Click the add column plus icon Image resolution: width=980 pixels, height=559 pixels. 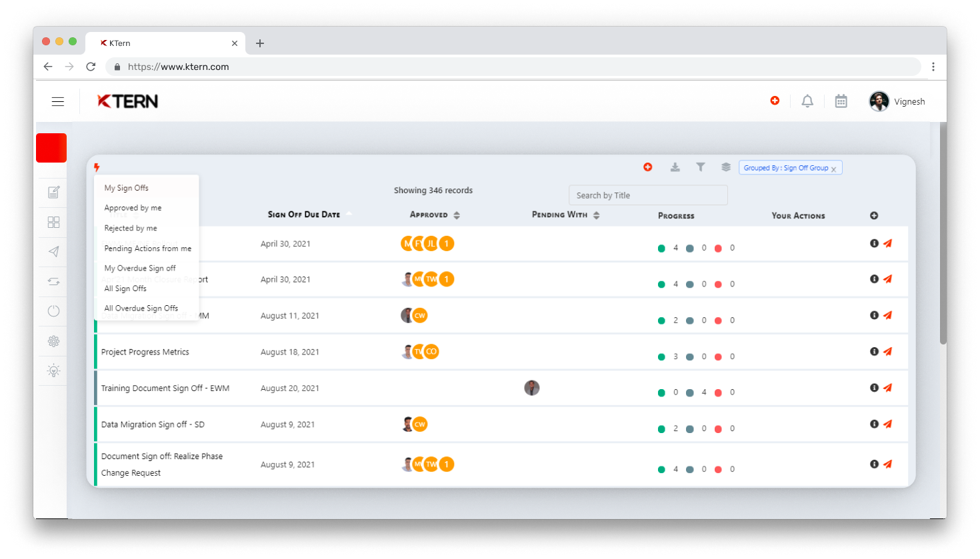point(874,215)
